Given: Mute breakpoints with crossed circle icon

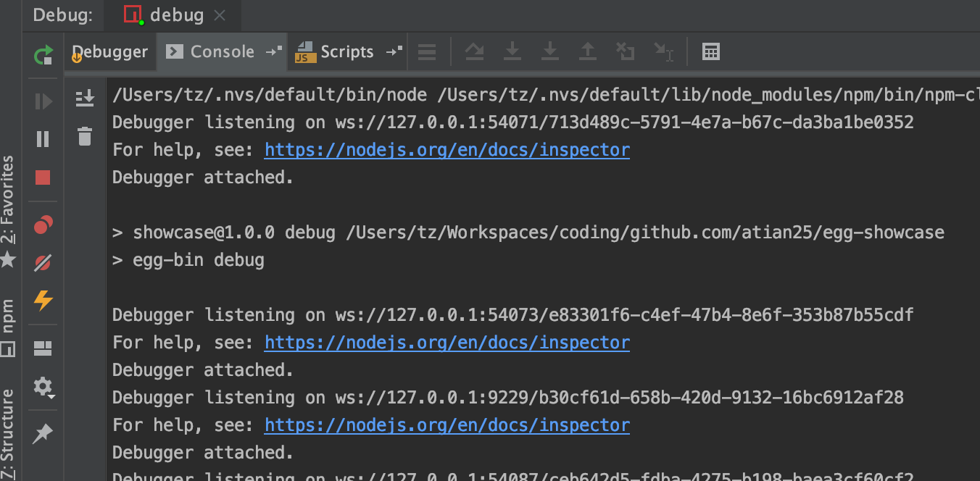Looking at the screenshot, I should 41,263.
